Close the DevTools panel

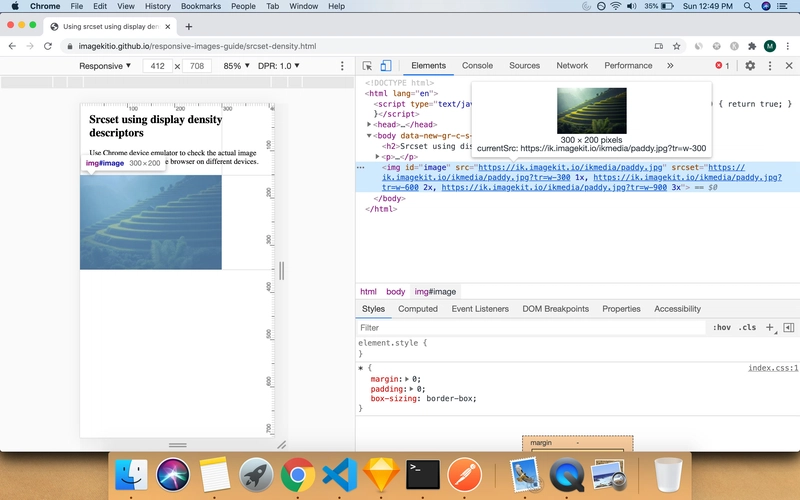(789, 66)
